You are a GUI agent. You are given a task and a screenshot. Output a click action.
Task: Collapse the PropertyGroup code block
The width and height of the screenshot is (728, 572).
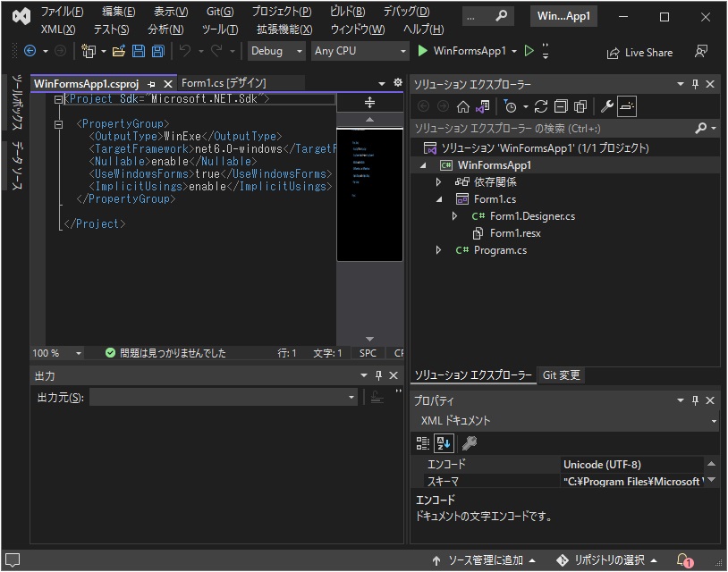point(58,124)
